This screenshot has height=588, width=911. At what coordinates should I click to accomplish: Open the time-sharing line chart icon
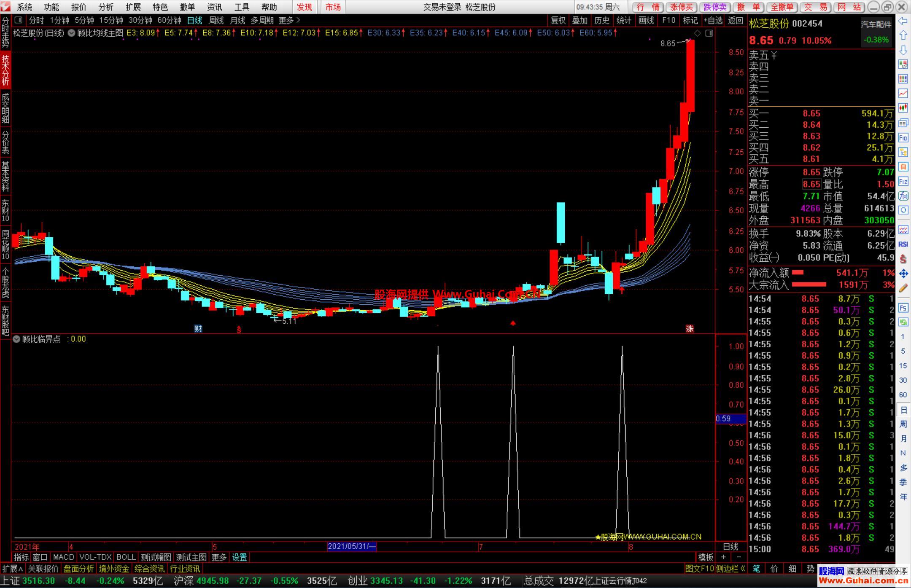pos(903,93)
